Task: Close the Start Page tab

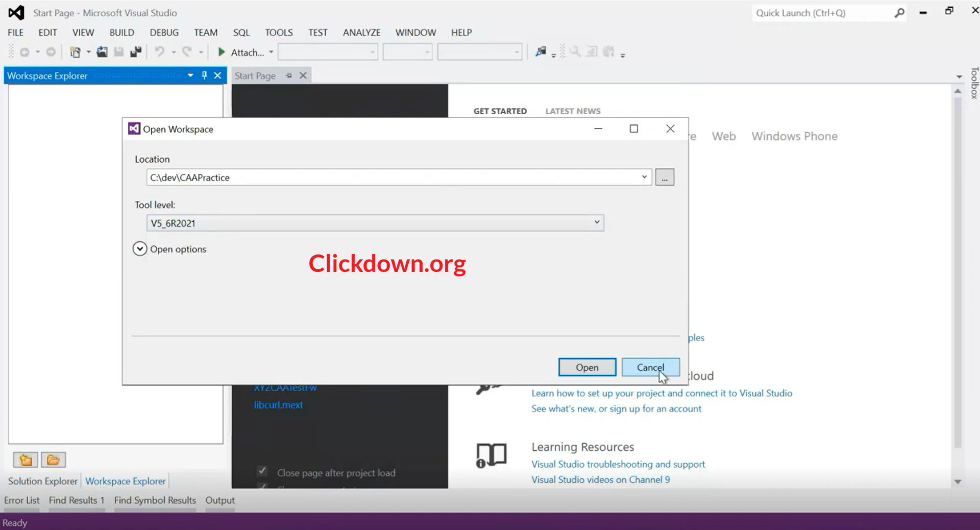Action: 303,75
